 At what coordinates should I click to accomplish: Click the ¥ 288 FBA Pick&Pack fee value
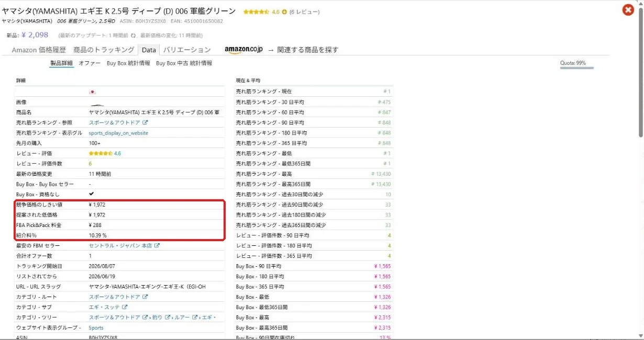tap(95, 225)
